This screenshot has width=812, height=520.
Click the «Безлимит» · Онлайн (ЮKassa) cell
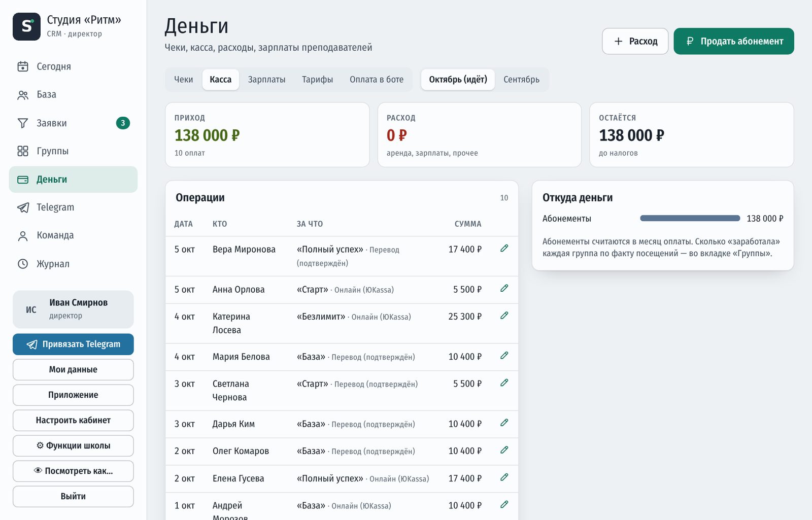(x=354, y=317)
